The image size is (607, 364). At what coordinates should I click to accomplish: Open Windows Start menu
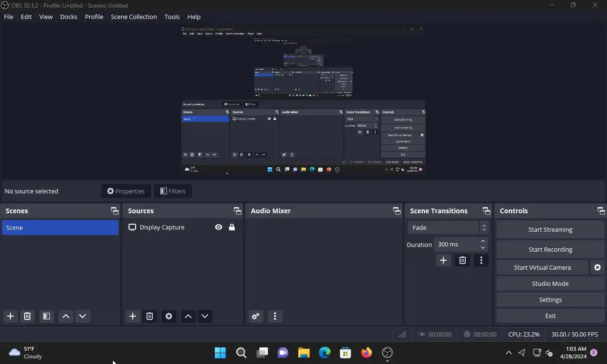click(x=220, y=353)
